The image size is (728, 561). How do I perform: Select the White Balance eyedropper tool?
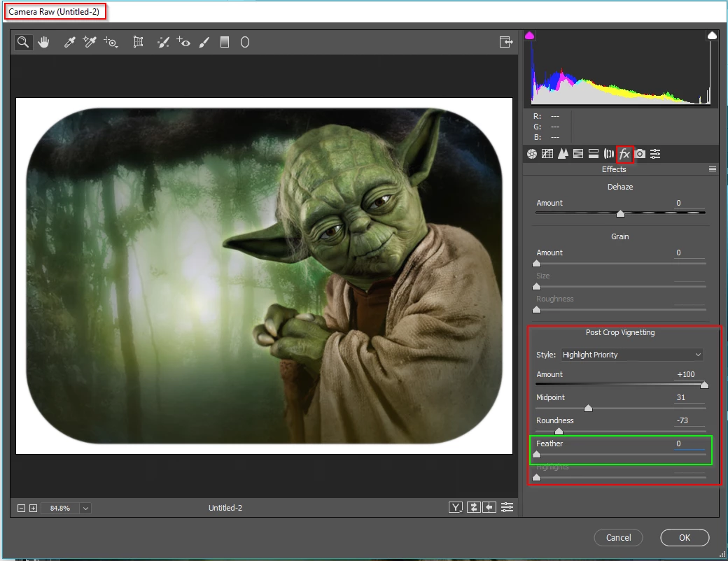tap(69, 42)
